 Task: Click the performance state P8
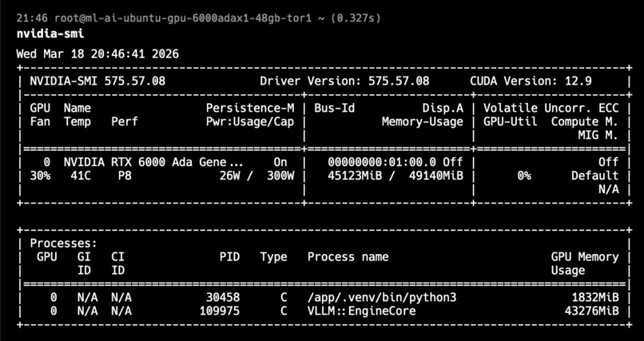(x=125, y=176)
